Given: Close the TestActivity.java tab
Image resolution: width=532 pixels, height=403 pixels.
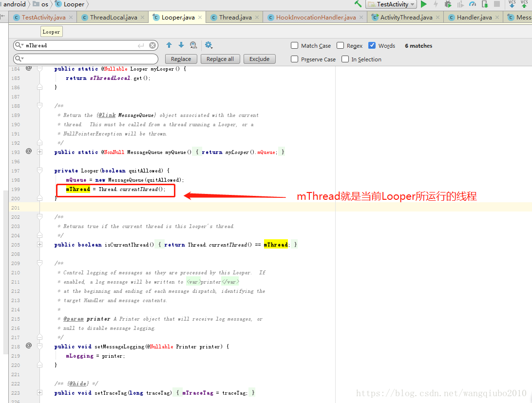Looking at the screenshot, I should click(71, 18).
